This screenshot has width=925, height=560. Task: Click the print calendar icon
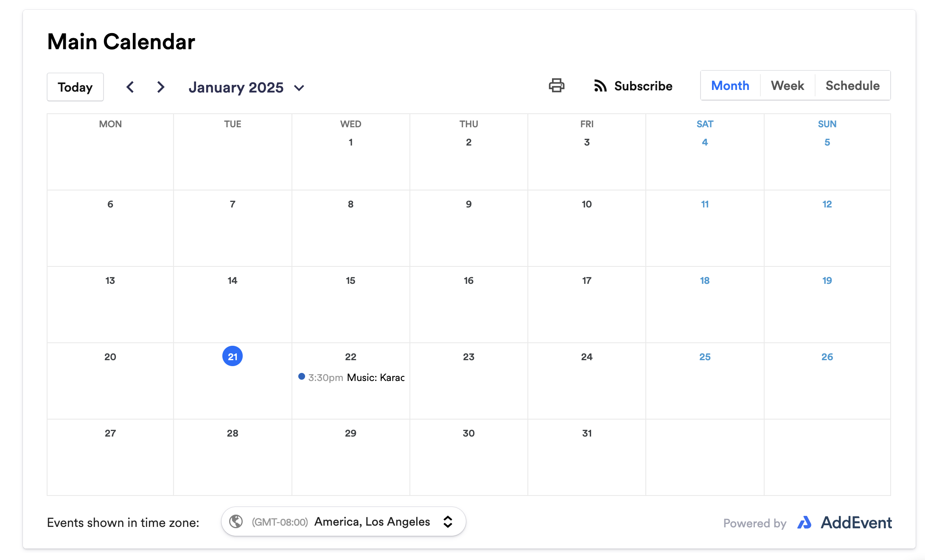tap(556, 85)
